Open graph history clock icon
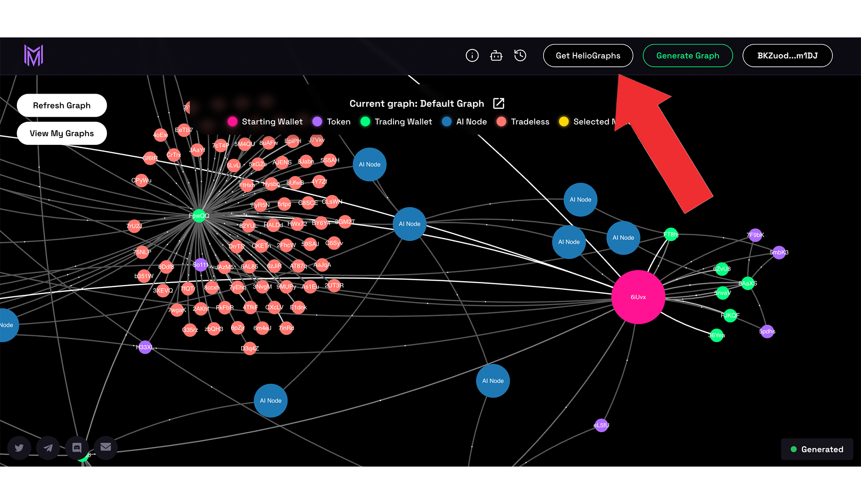The width and height of the screenshot is (861, 504). pyautogui.click(x=520, y=55)
